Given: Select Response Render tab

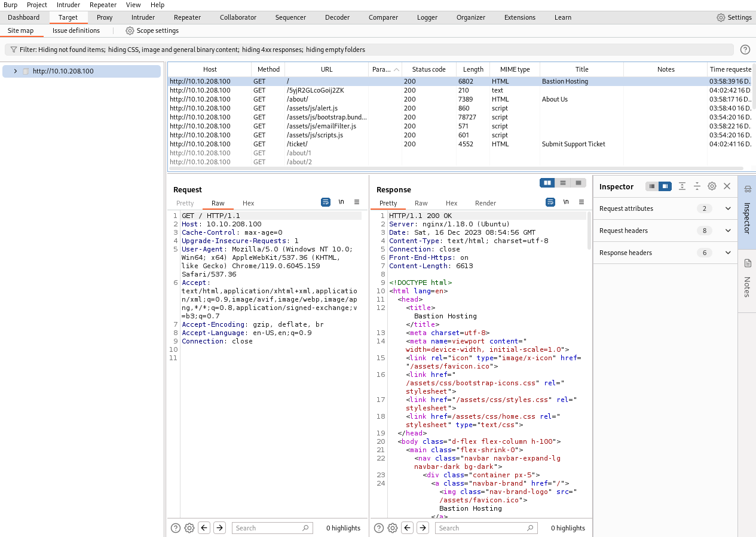Looking at the screenshot, I should point(485,203).
